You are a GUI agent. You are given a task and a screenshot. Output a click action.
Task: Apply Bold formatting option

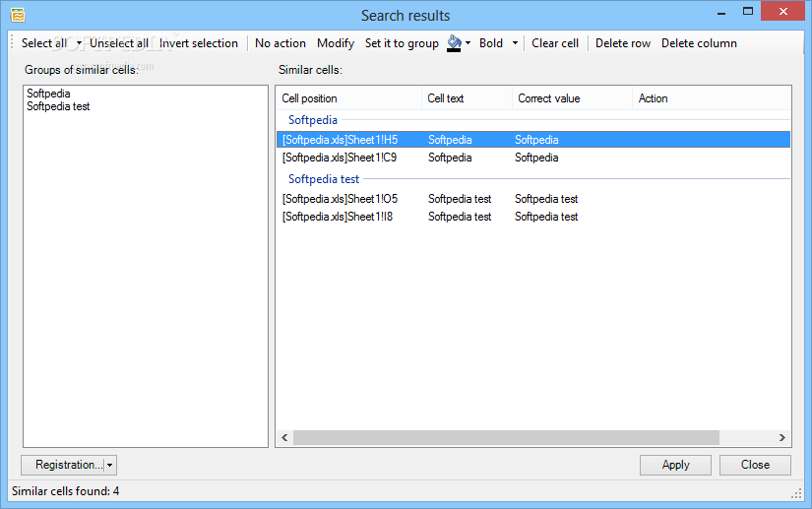pos(491,43)
